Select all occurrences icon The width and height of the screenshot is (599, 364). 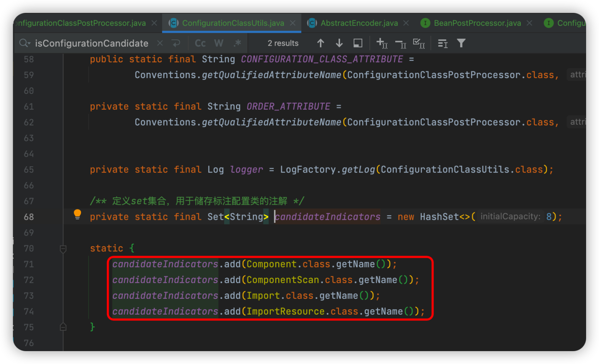tap(419, 43)
